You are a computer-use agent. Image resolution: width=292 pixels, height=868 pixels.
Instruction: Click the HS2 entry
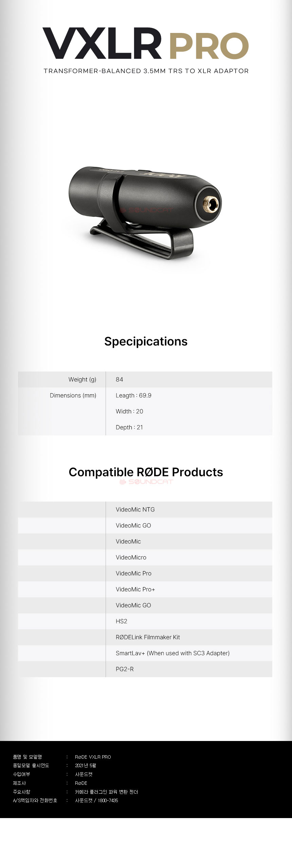coord(121,621)
